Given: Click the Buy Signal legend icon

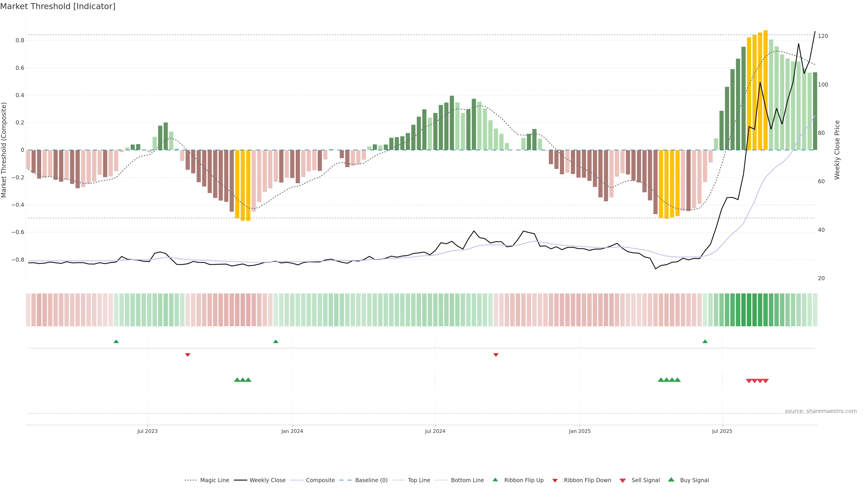Looking at the screenshot, I should [671, 480].
